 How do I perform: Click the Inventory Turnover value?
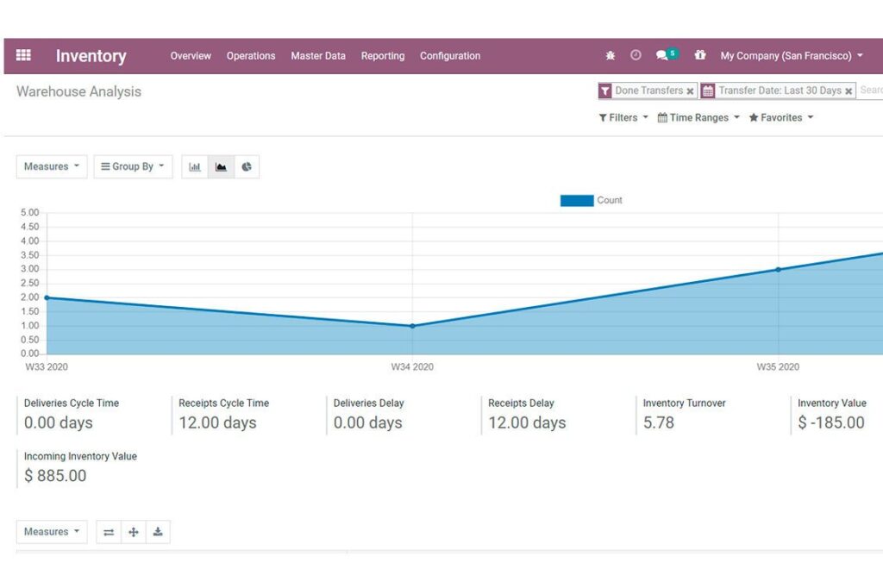coord(659,422)
